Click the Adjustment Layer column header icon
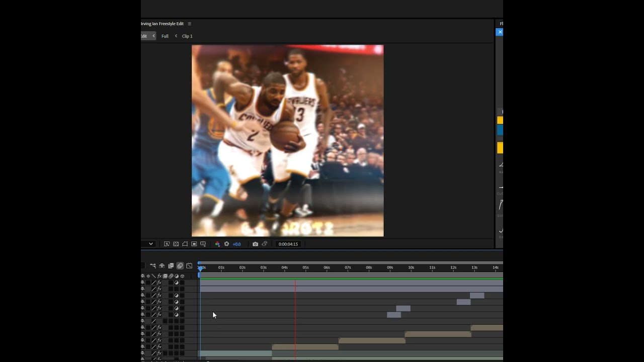The image size is (644, 362). coord(176,276)
